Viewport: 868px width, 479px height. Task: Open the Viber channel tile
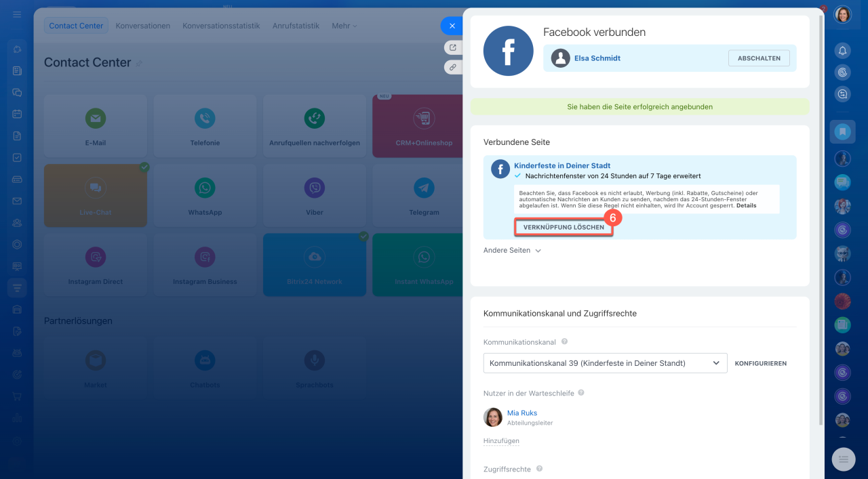point(314,196)
